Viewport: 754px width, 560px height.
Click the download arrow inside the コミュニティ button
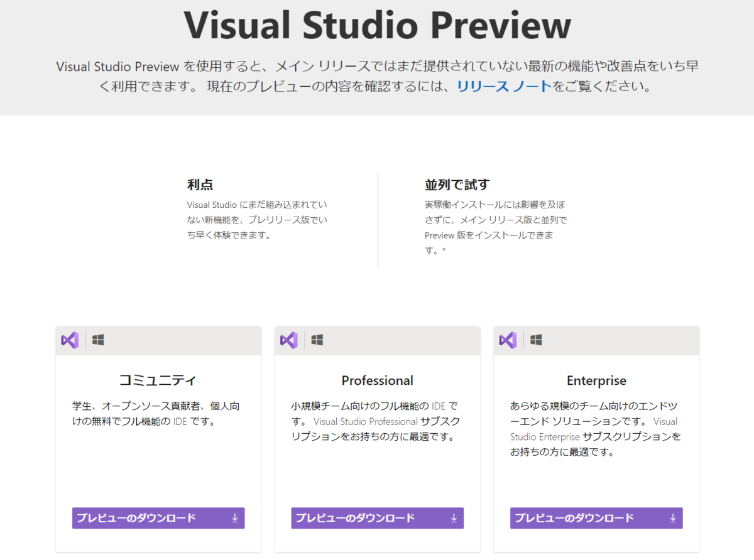coord(235,518)
